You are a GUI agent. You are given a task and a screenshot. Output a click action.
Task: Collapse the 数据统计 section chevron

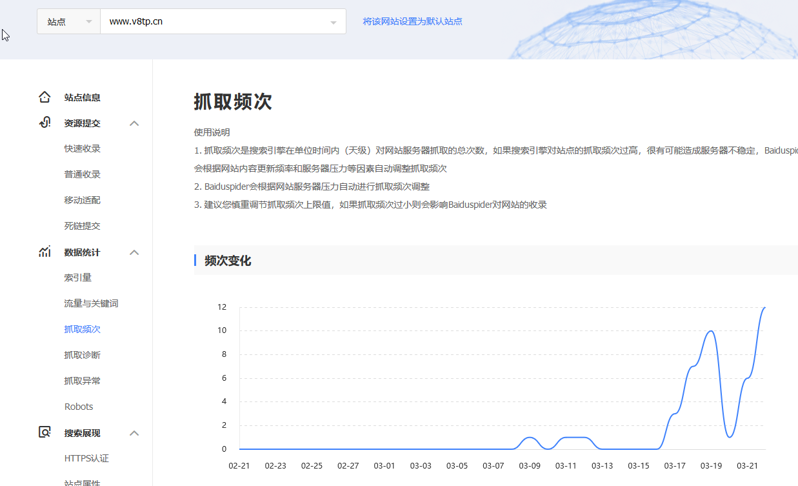tap(134, 252)
